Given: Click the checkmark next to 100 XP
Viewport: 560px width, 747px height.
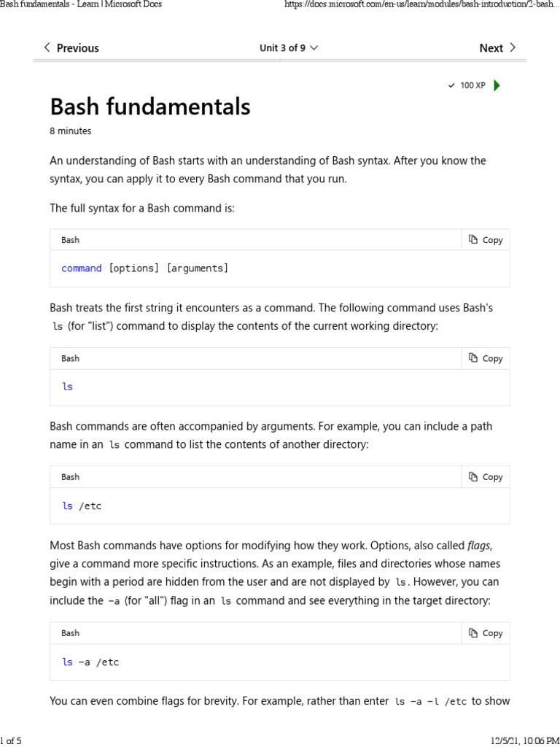Looking at the screenshot, I should point(451,86).
